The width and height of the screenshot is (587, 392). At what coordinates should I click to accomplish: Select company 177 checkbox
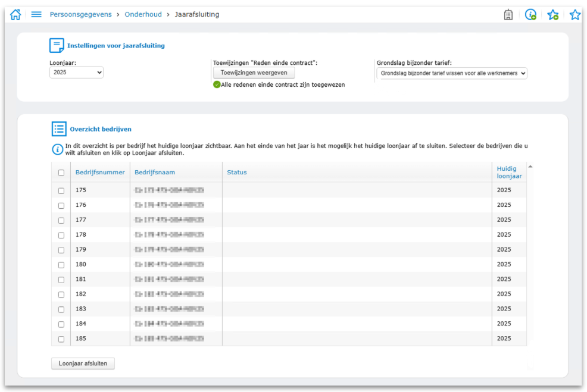click(61, 220)
